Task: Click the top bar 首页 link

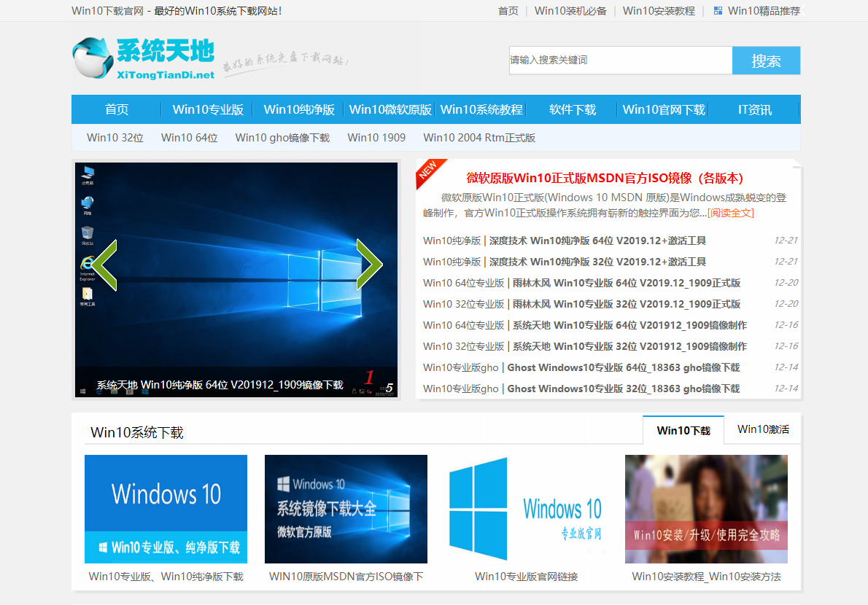Action: 508,10
